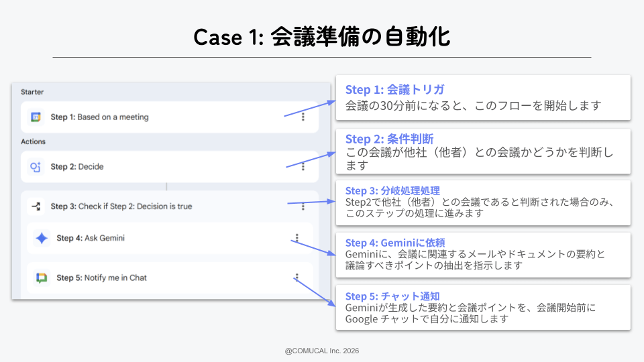Click the 'Step 5: チャット通知' description heading
Viewport: 644px width, 362px height.
pos(392,296)
